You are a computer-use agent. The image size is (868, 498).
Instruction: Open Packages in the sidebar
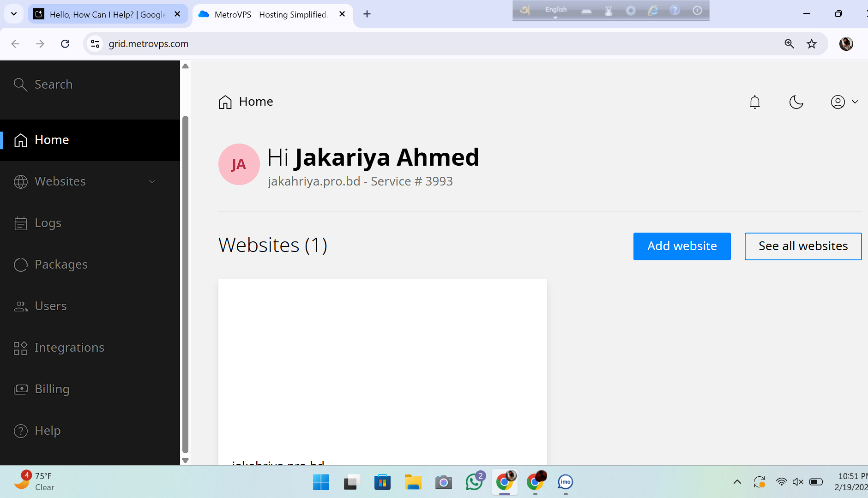click(x=61, y=264)
